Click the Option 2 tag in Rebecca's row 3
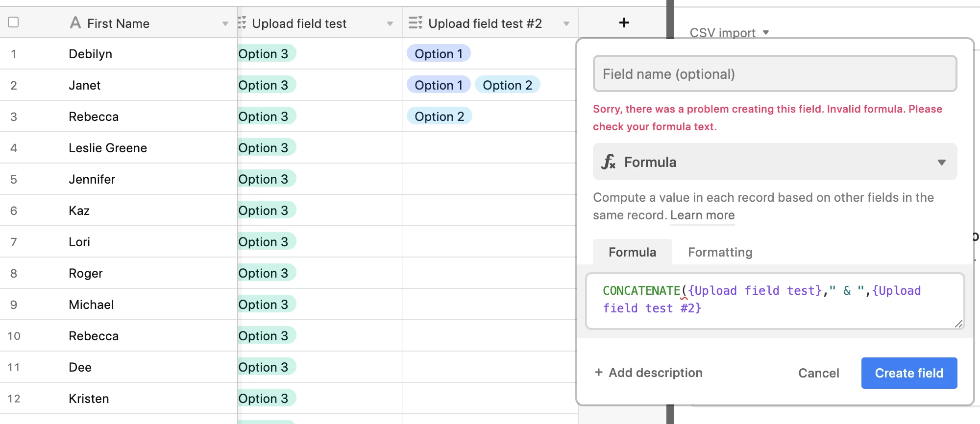The image size is (980, 424). click(439, 116)
